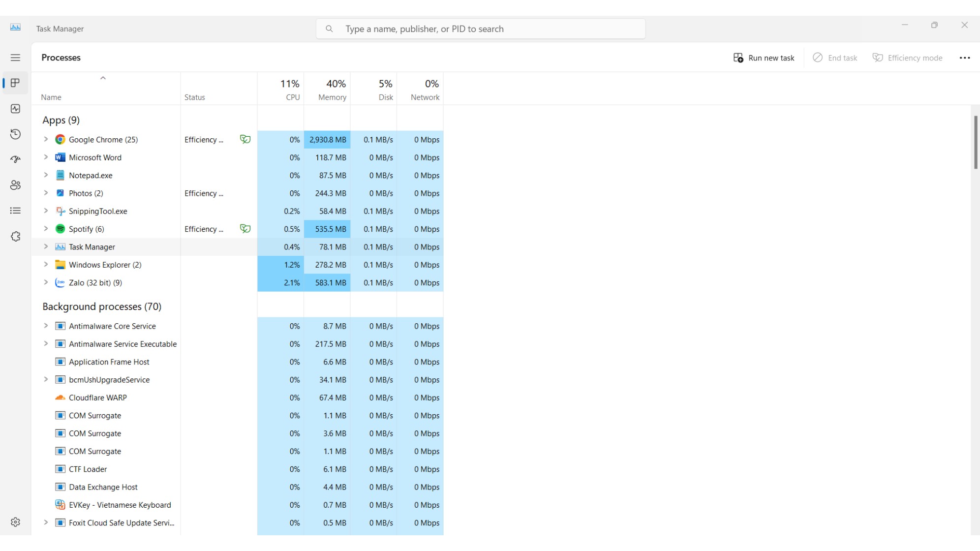Open the Performance page in sidebar

click(15, 109)
